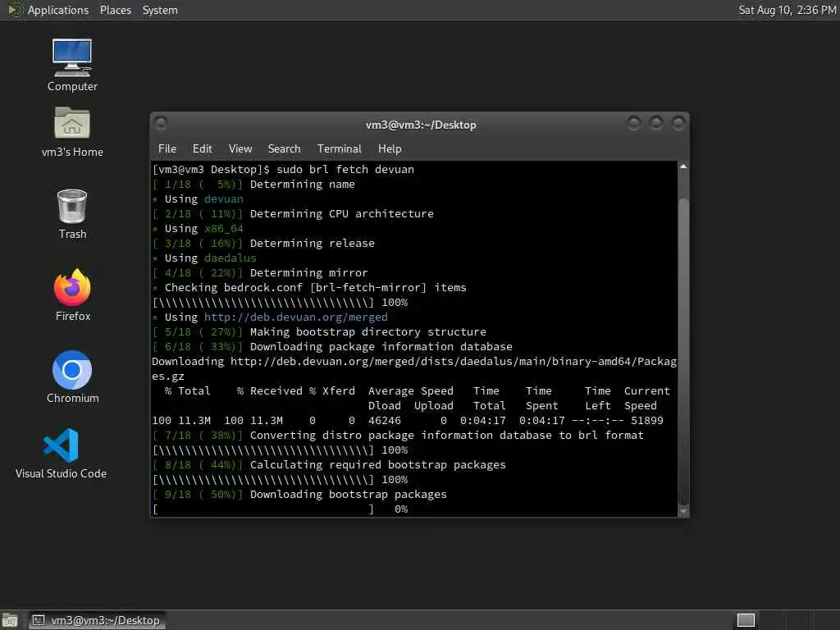
Task: Click the terminal scrollbar up arrow
Action: click(x=683, y=167)
